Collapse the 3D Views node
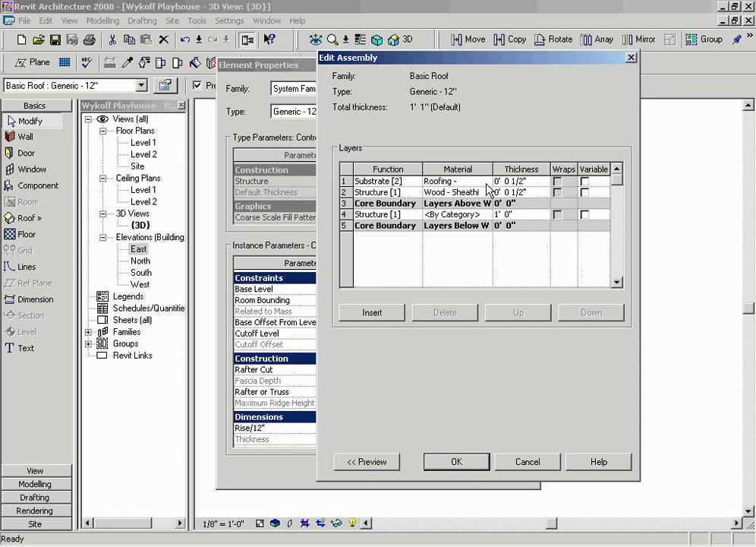Screen dimensions: 756x547 coord(102,213)
